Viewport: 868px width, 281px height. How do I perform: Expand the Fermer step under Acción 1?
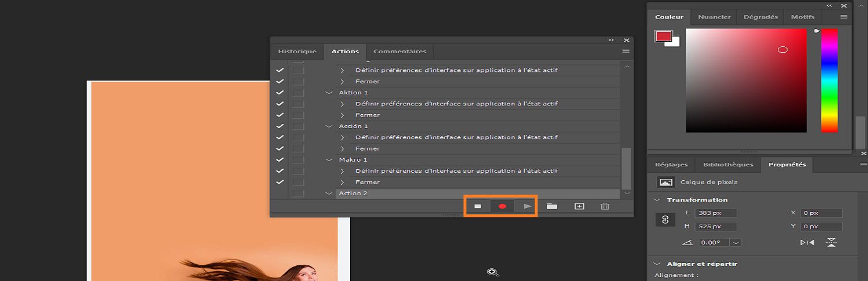point(343,148)
